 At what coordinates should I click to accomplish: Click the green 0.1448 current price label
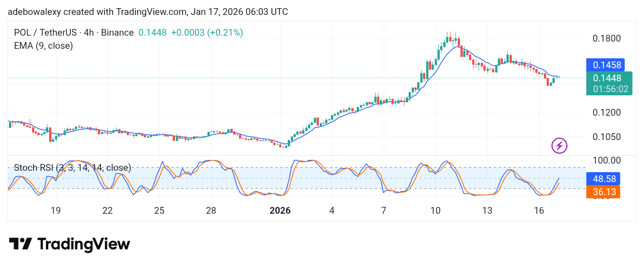pyautogui.click(x=607, y=78)
